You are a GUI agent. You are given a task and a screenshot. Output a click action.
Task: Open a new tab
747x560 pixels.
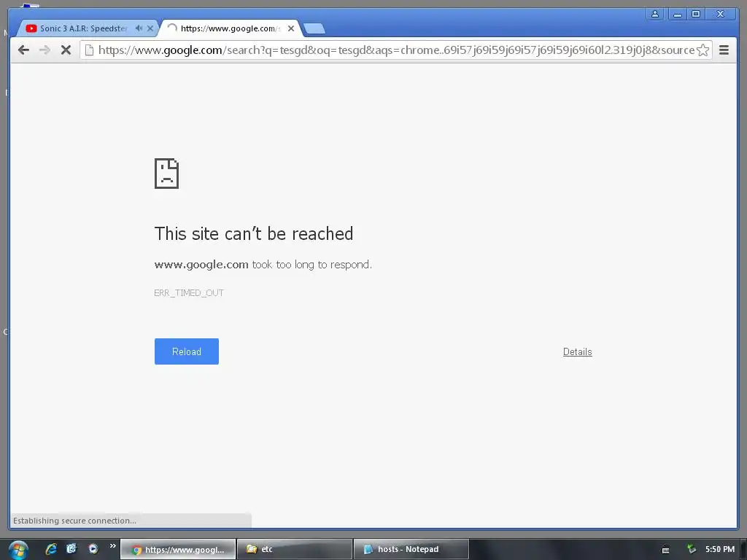(314, 29)
